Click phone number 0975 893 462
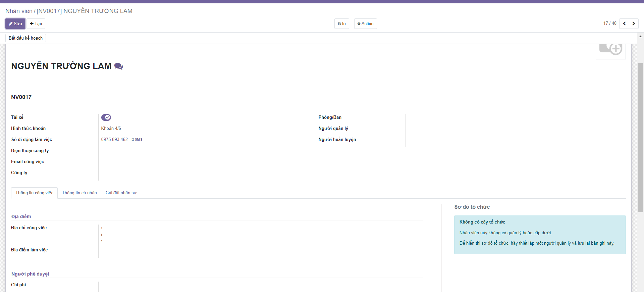The image size is (644, 292). [x=114, y=139]
